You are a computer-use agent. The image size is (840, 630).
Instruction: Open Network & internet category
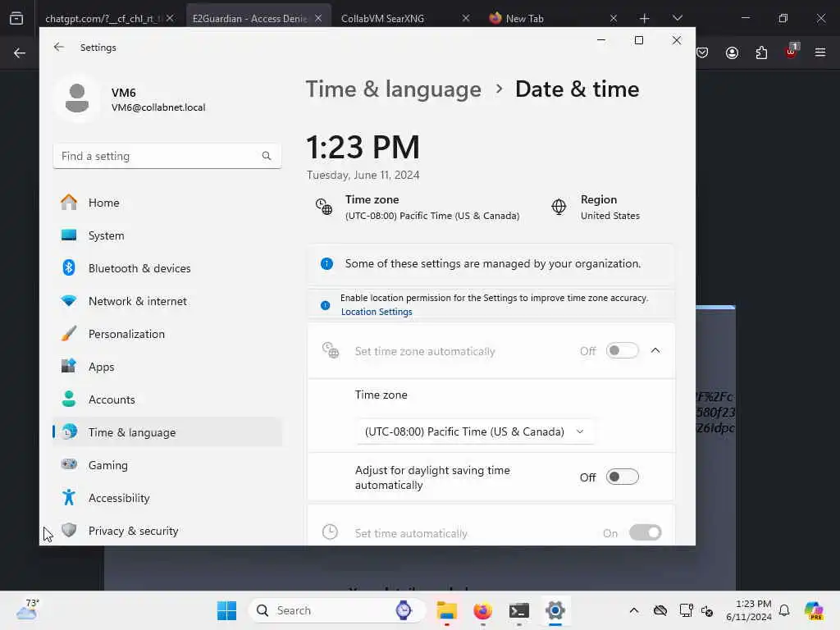pos(167,301)
